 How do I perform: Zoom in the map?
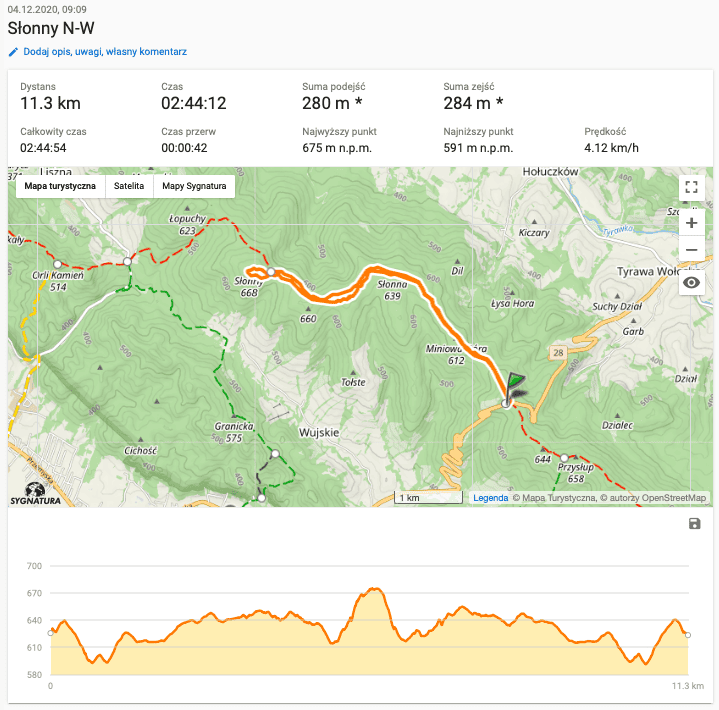[690, 223]
